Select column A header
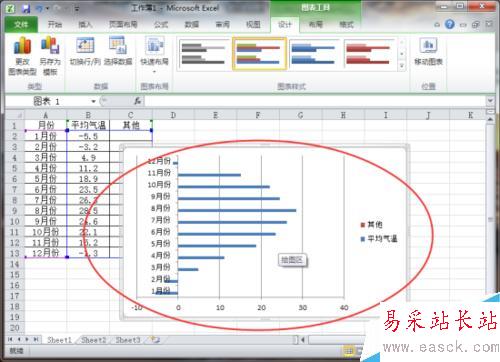 pos(46,115)
